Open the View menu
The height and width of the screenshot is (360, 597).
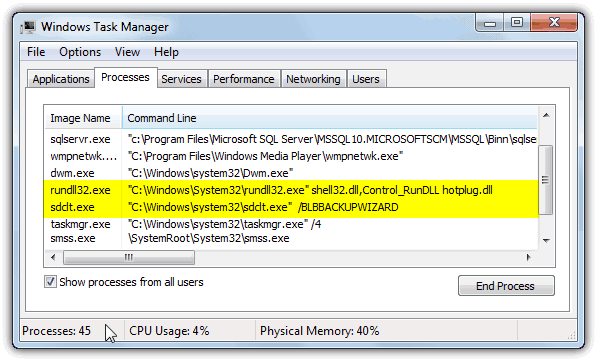click(128, 52)
